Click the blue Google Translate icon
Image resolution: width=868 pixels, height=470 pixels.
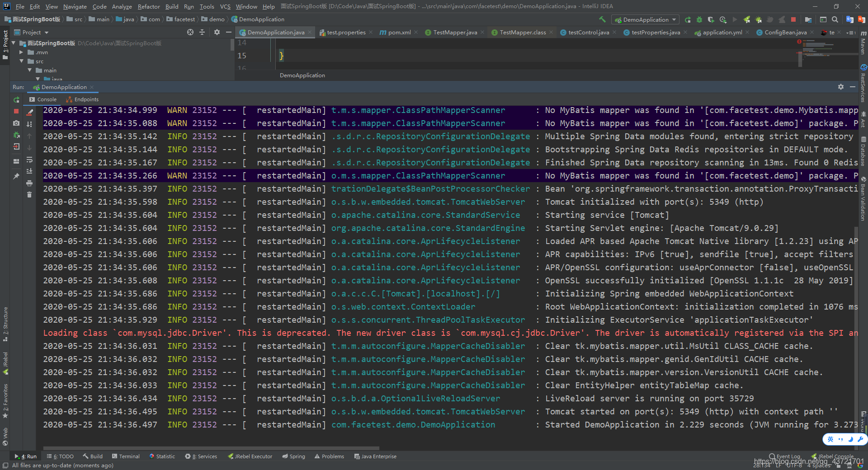[850, 19]
